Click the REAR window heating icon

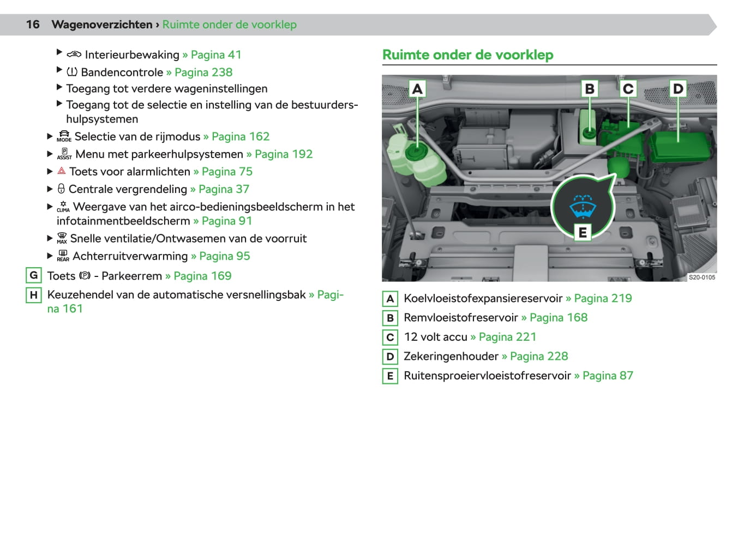coord(63,256)
